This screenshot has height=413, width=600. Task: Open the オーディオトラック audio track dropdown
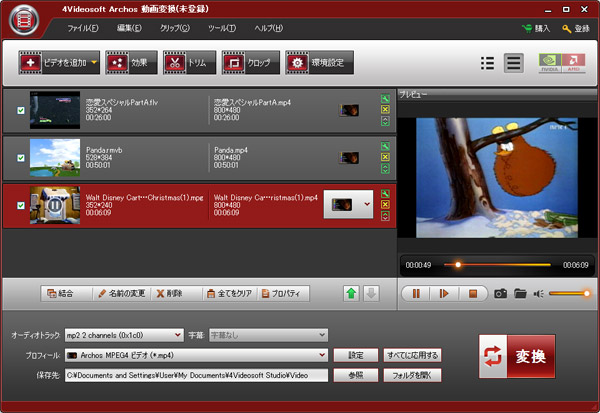pos(124,335)
